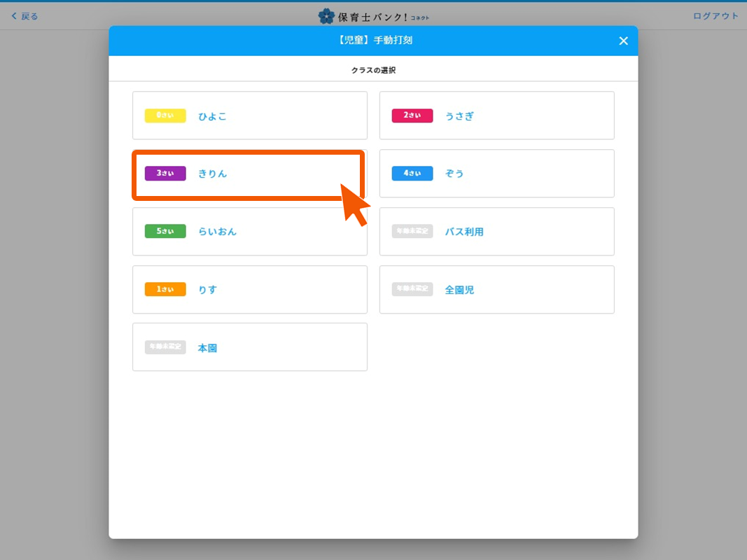Screen dimensions: 747x560
Task: Select the 全園児 group
Action: (496, 289)
